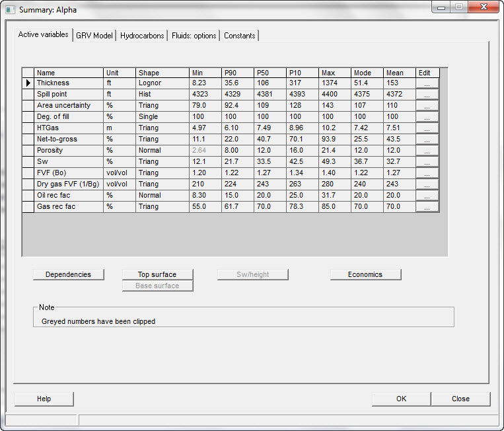
Task: Open the Dependencies dialog
Action: point(69,274)
